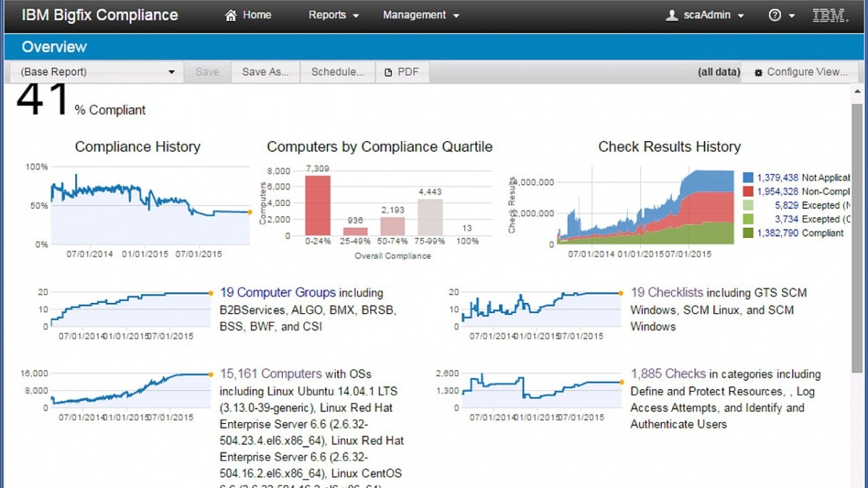
Task: Click the IBM logo in the top corner
Action: coord(830,14)
